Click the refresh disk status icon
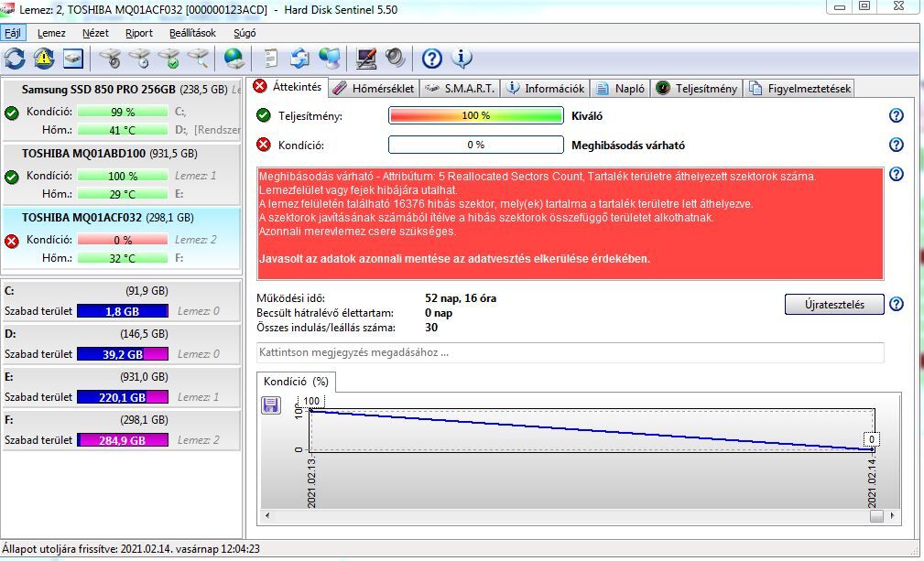Screen dimensions: 924x561 (x=15, y=59)
